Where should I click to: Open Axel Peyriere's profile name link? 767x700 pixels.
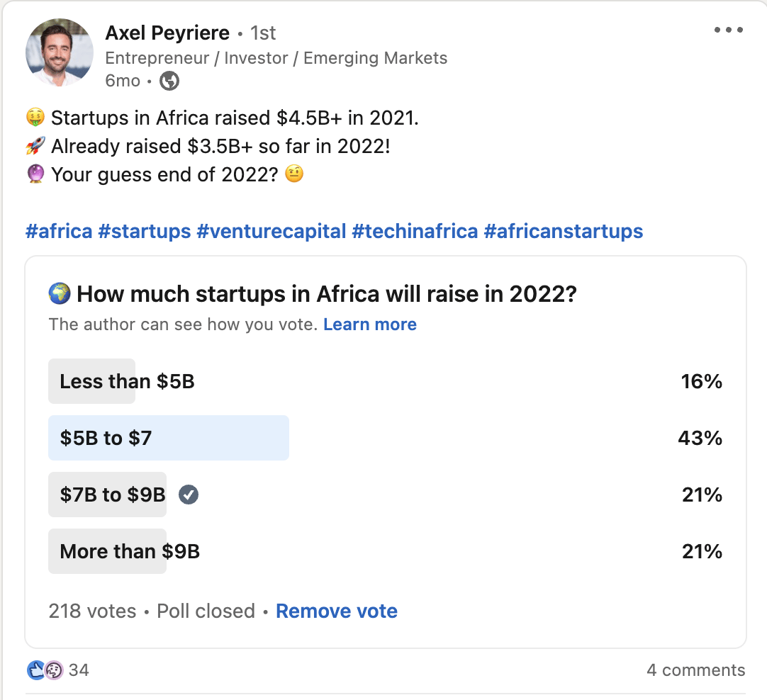tap(167, 33)
